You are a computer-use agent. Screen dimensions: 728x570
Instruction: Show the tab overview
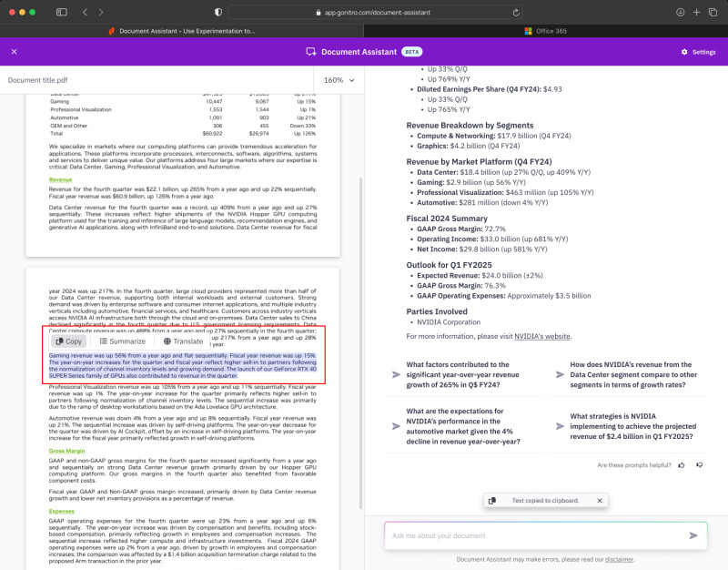click(713, 12)
